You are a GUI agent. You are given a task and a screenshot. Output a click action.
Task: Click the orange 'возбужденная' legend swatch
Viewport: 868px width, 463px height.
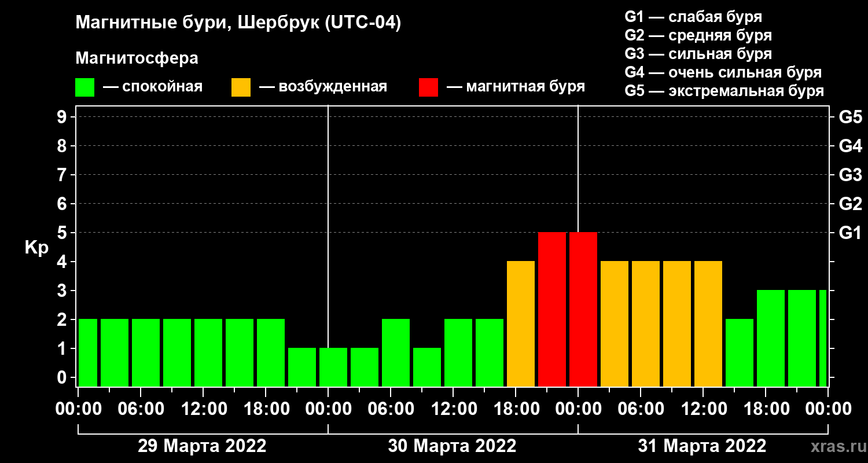click(x=241, y=87)
